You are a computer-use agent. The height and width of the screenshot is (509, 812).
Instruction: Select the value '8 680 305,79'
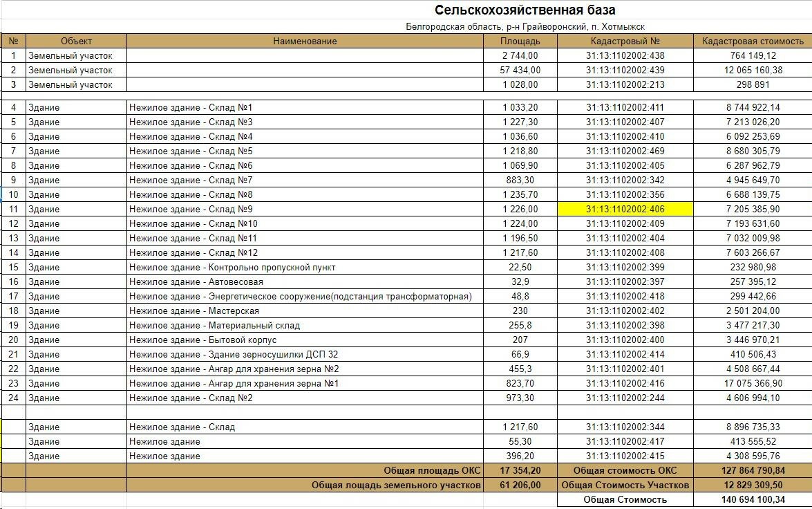click(753, 151)
